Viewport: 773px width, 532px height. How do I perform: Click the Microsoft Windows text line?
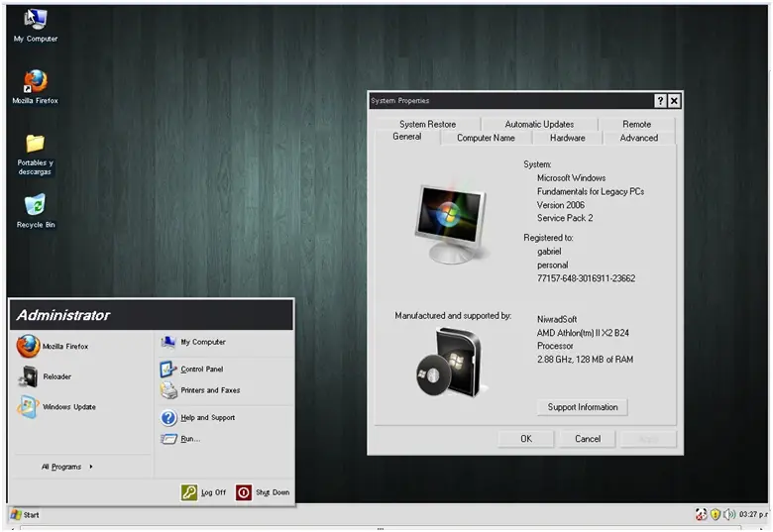571,177
